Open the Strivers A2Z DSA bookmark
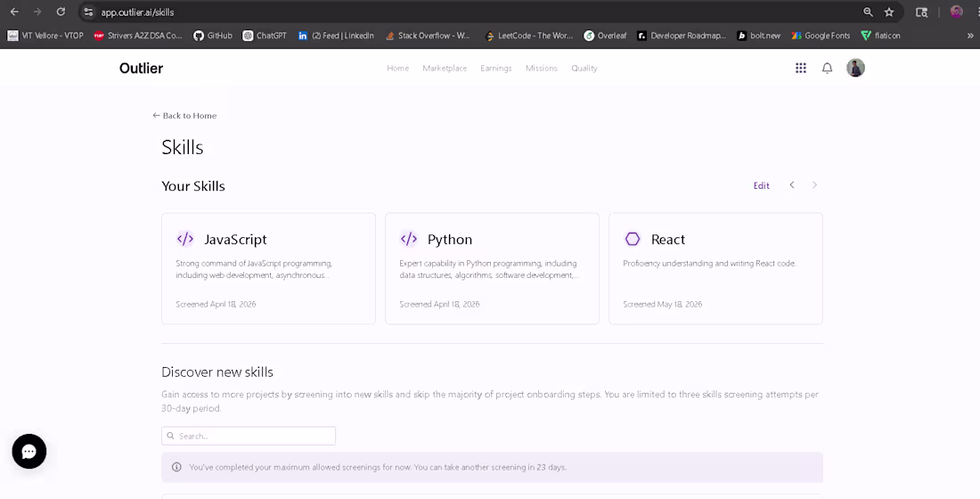Screen dimensions: 980x499 [138, 36]
